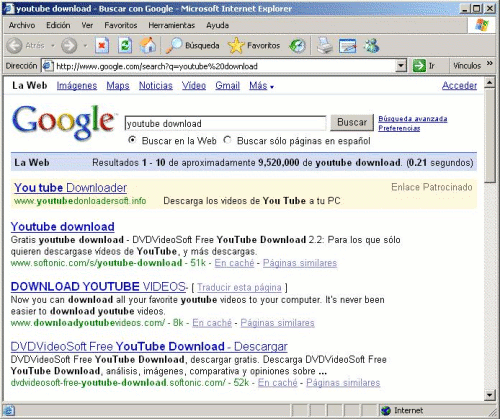This screenshot has height=419, width=500.
Task: Select Buscar sólo páginas en español radio
Action: tap(228, 140)
